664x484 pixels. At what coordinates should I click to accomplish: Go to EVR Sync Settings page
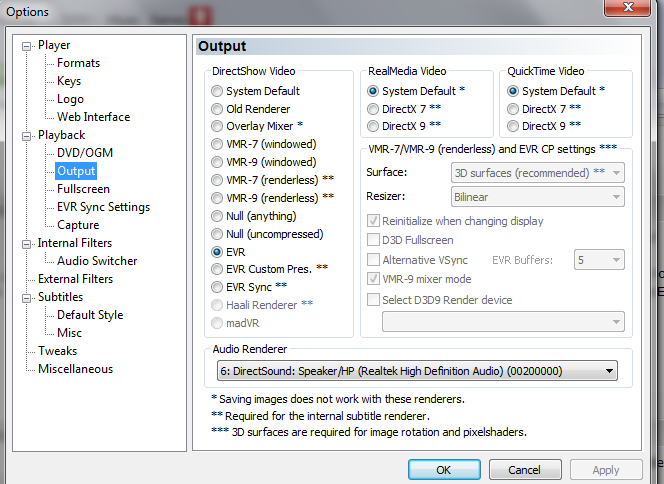[103, 207]
